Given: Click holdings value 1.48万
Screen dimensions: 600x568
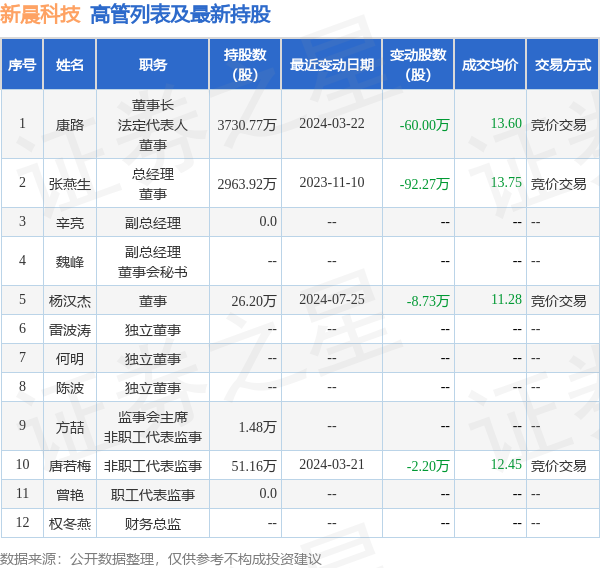Looking at the screenshot, I should click(258, 427).
